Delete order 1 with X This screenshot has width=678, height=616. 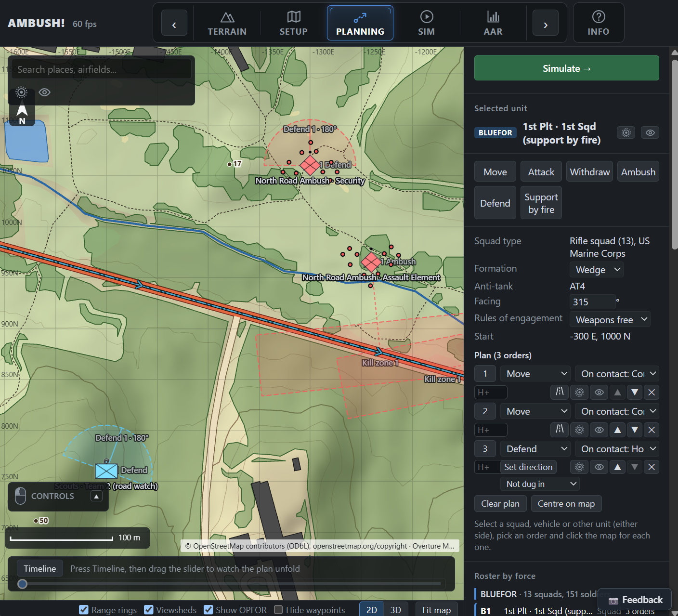(652, 392)
